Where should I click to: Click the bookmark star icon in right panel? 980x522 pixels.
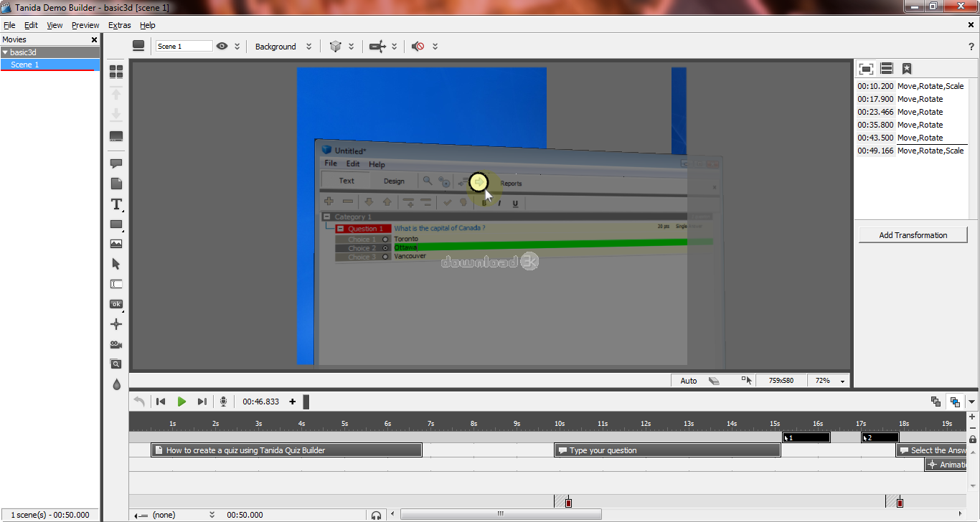907,69
